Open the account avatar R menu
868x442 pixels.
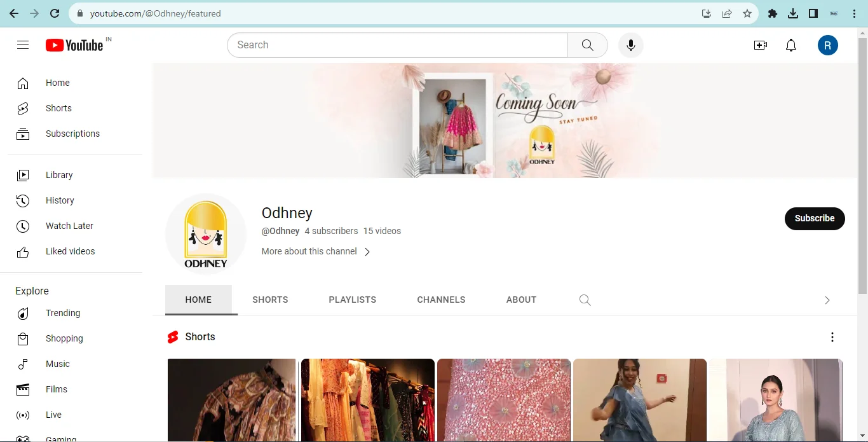pos(828,45)
